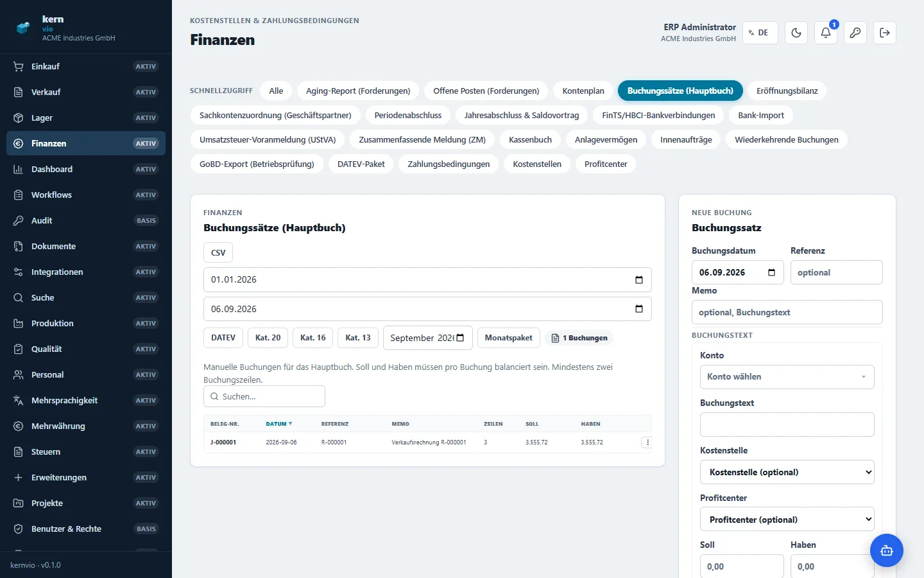Open the DATEV-Paket tab
The height and width of the screenshot is (578, 924).
click(361, 164)
